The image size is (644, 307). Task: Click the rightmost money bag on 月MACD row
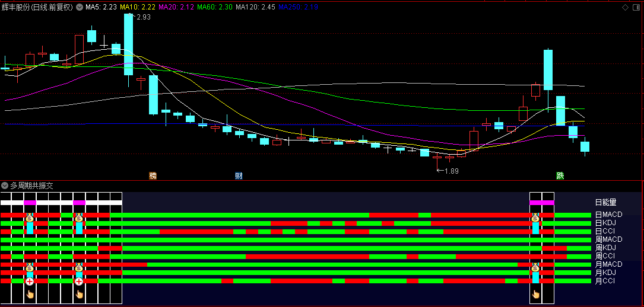(x=535, y=267)
